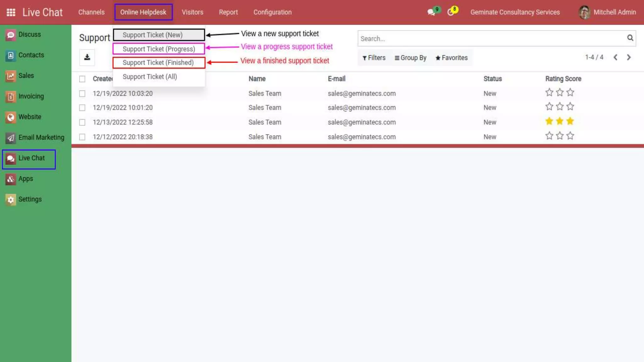Screen dimensions: 644x362
Task: Expand the Group By dropdown
Action: [x=410, y=58]
